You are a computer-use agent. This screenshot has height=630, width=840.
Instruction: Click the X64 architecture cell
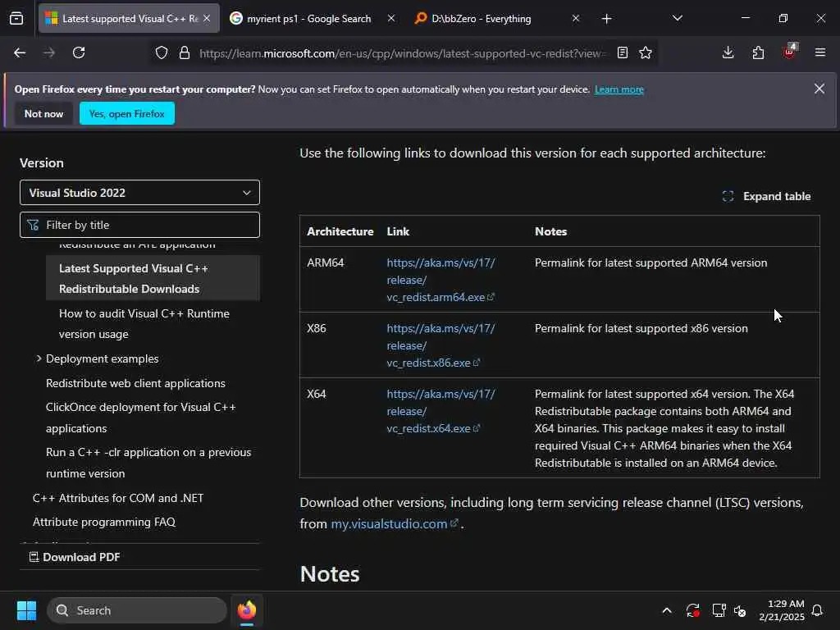pos(316,394)
